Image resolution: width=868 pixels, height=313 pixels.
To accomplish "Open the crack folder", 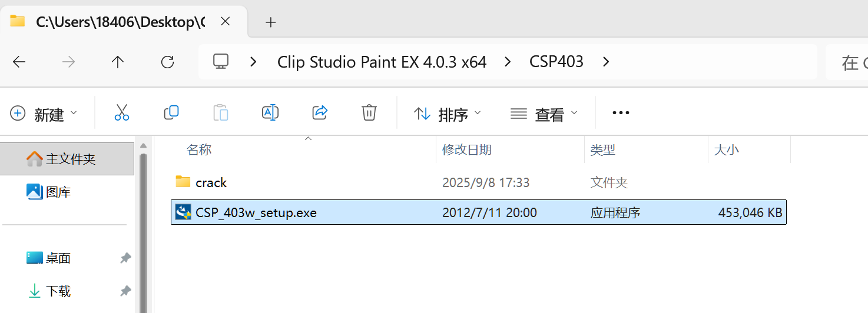I will click(x=211, y=182).
